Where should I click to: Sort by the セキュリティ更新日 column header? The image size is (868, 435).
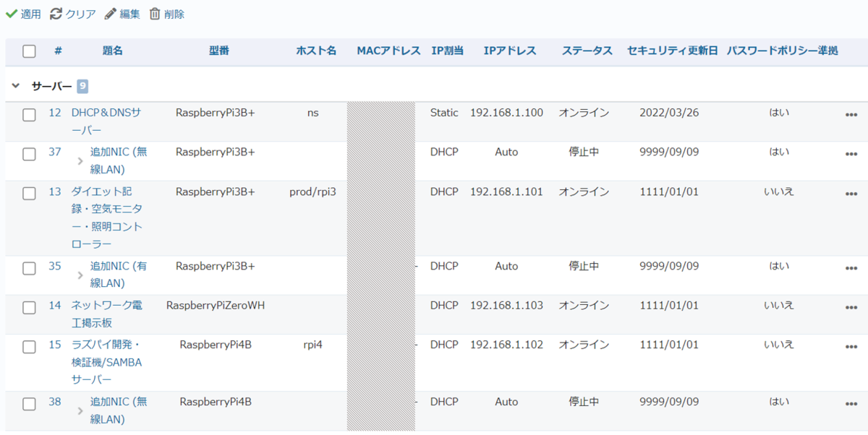click(673, 51)
